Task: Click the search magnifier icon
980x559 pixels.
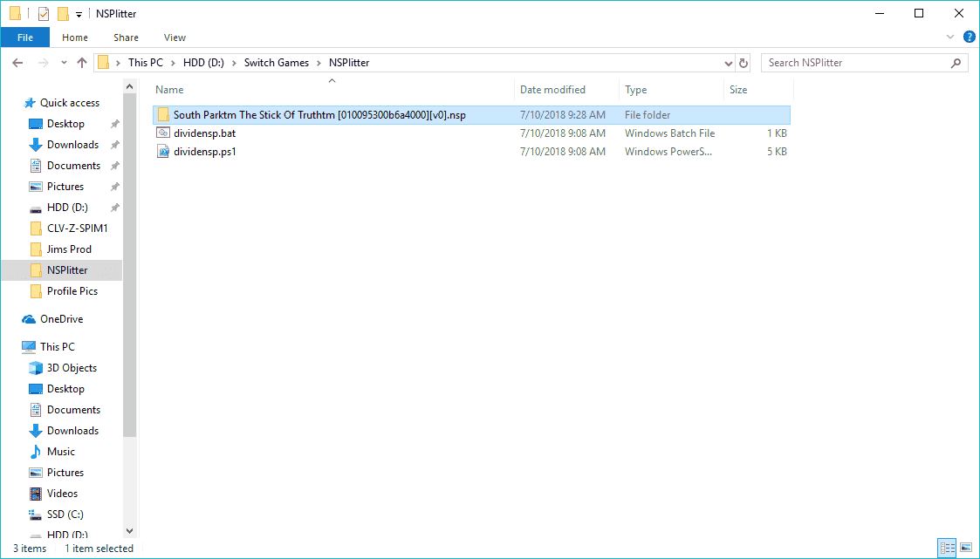Action: (956, 63)
